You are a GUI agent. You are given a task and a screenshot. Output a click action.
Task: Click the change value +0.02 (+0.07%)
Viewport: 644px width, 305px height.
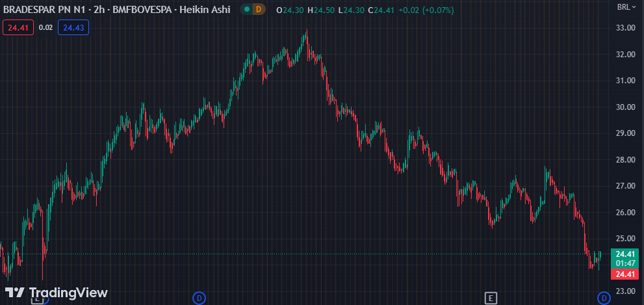(x=426, y=10)
